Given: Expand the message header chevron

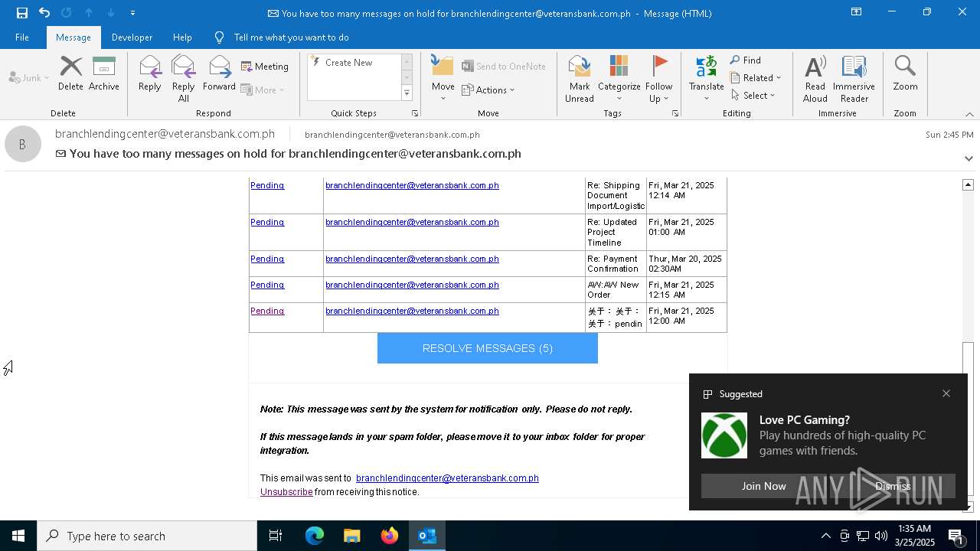Looking at the screenshot, I should [969, 158].
